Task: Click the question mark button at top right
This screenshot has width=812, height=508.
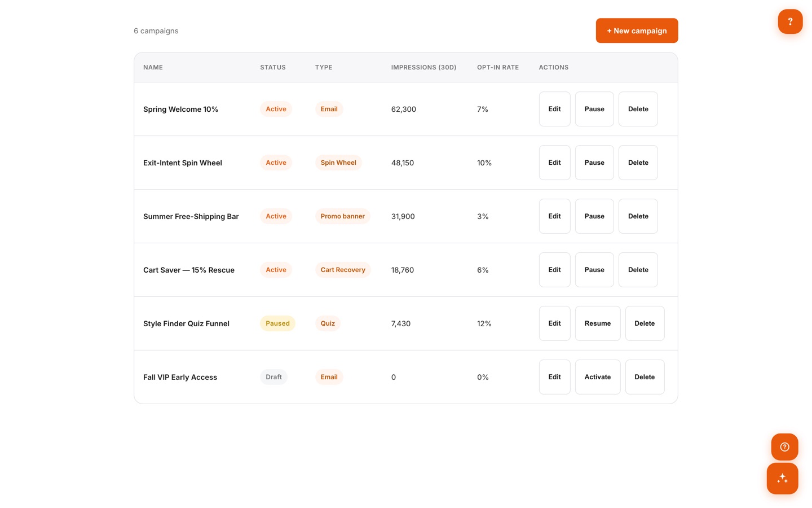Action: (790, 21)
